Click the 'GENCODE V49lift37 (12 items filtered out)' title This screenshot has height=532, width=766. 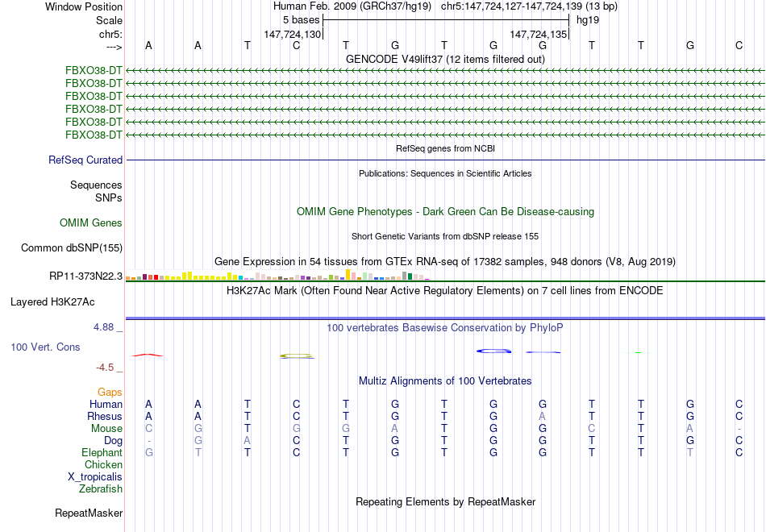point(445,59)
